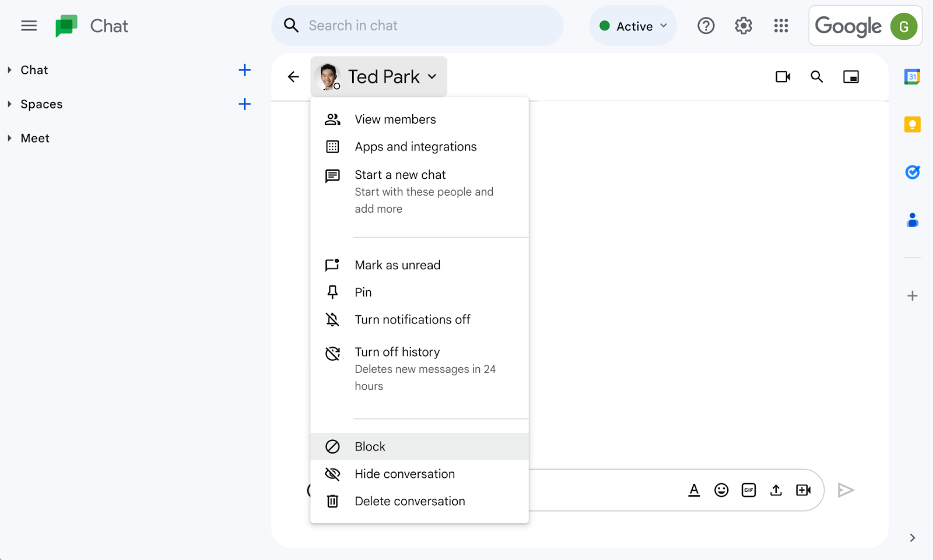Click the search in conversation icon

[817, 77]
